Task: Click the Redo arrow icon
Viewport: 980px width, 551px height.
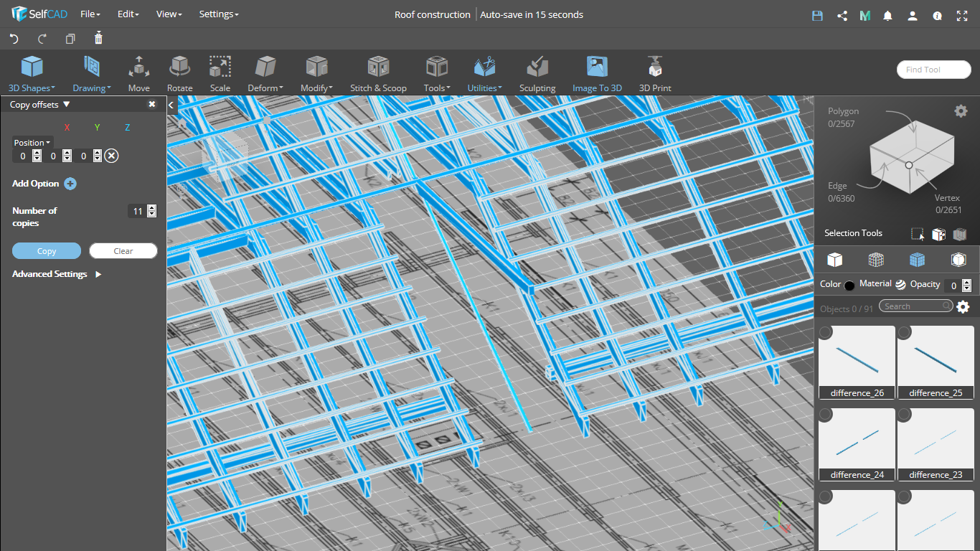Action: coord(42,39)
